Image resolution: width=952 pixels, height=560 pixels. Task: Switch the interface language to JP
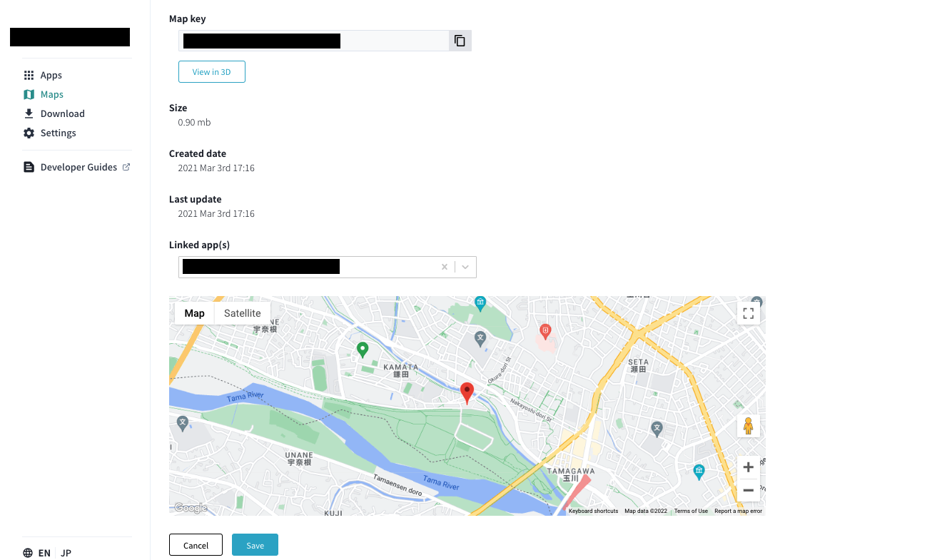(65, 552)
